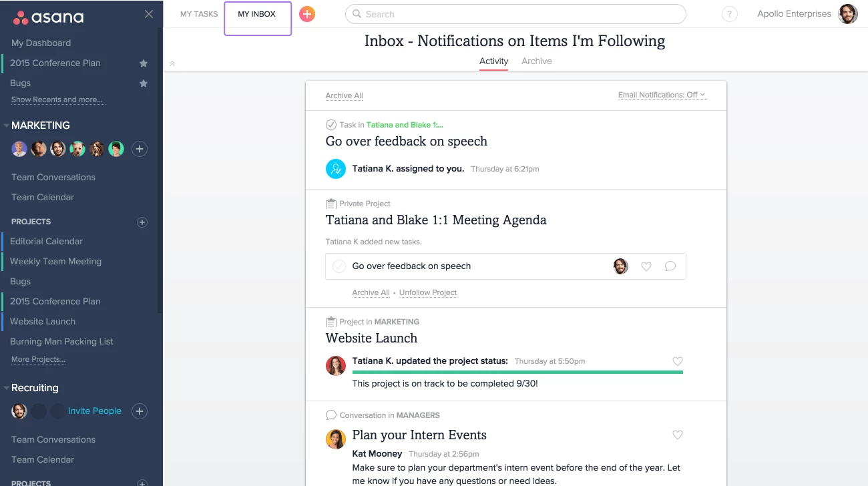The width and height of the screenshot is (868, 486).
Task: Click the orange quick add plus button
Action: 307,14
